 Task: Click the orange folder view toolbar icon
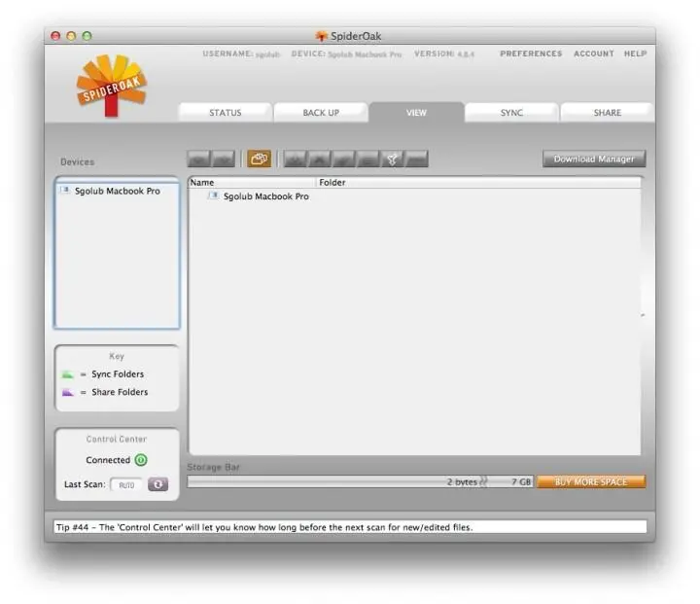coord(259,159)
